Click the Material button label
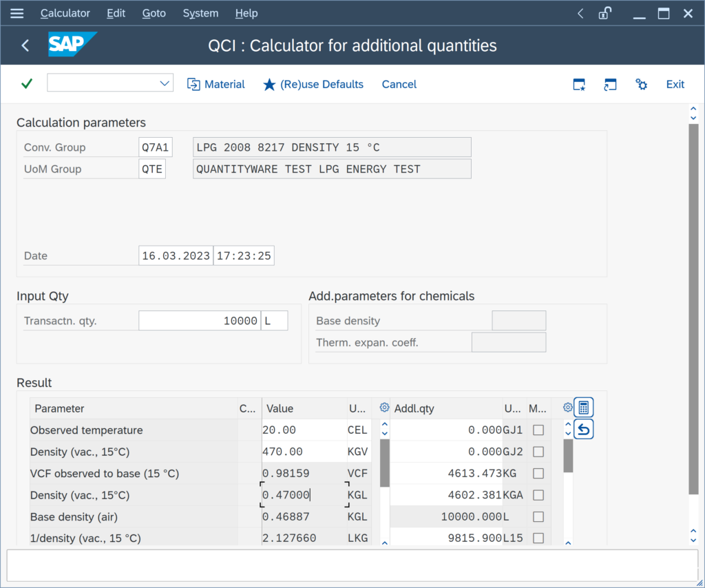 click(x=225, y=84)
